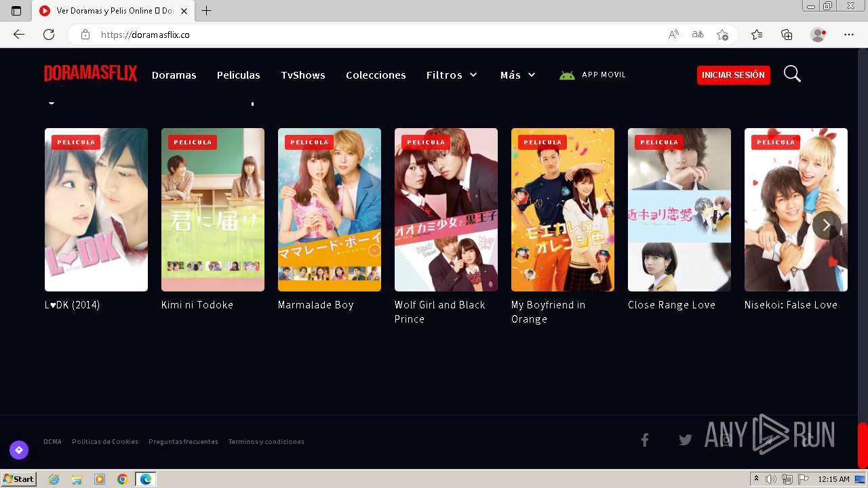Open a new tab with the plus icon
The width and height of the screenshot is (868, 488).
pos(207,11)
